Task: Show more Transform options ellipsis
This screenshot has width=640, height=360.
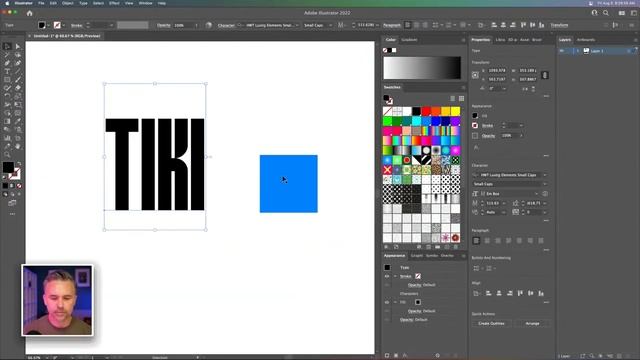Action: coord(546,96)
